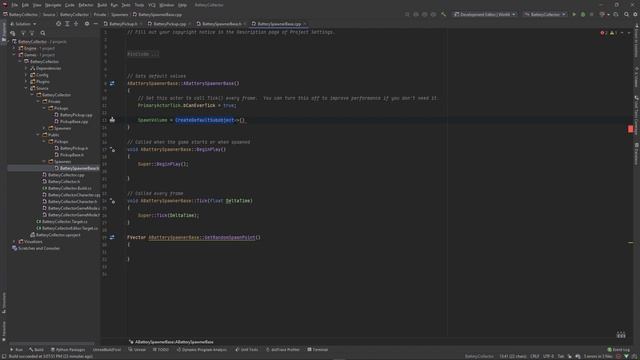Open the TODO tool window
The width and height of the screenshot is (640, 360).
coord(161,350)
